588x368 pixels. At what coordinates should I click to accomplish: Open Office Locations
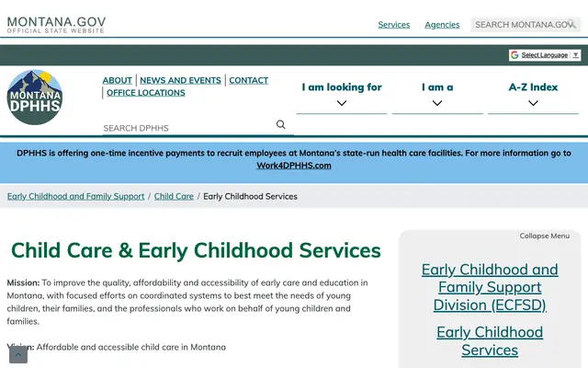[x=146, y=93]
